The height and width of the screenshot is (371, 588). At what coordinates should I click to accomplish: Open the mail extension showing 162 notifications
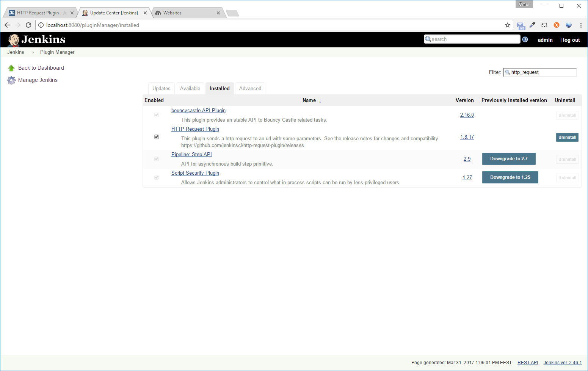[x=520, y=25]
